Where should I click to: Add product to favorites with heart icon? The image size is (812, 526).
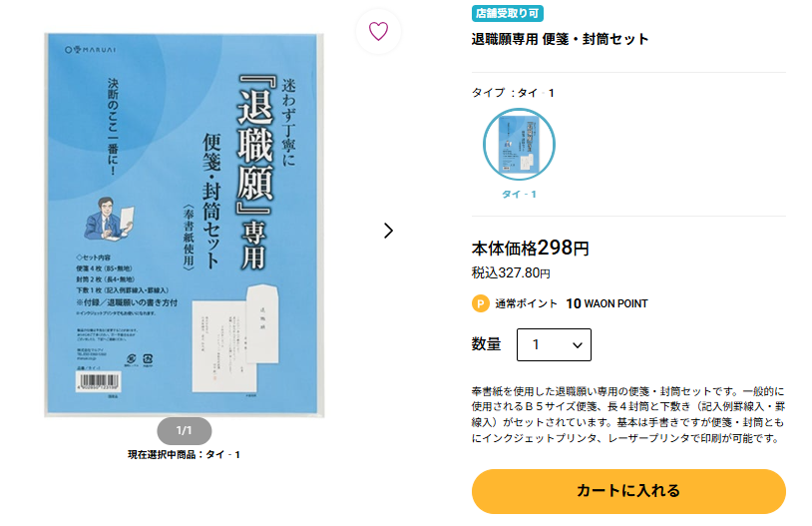click(x=378, y=32)
